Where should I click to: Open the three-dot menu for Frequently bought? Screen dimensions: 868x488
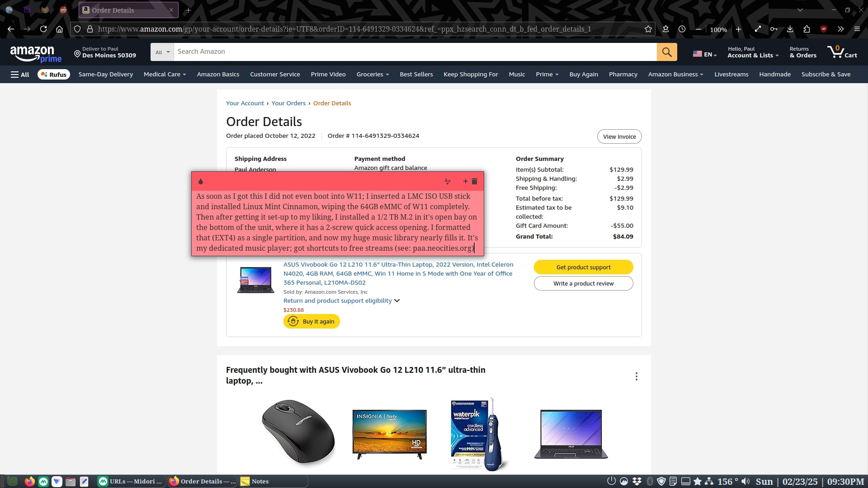pos(636,376)
